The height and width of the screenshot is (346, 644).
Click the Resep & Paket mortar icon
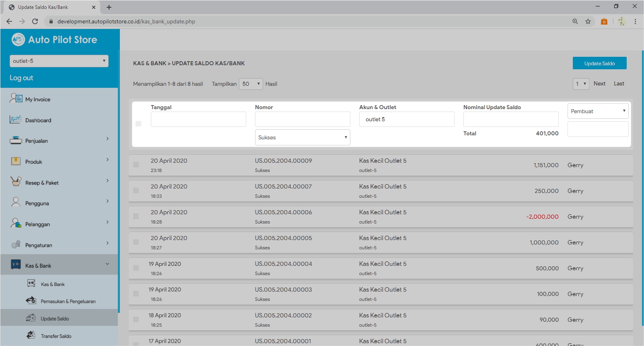tap(16, 182)
